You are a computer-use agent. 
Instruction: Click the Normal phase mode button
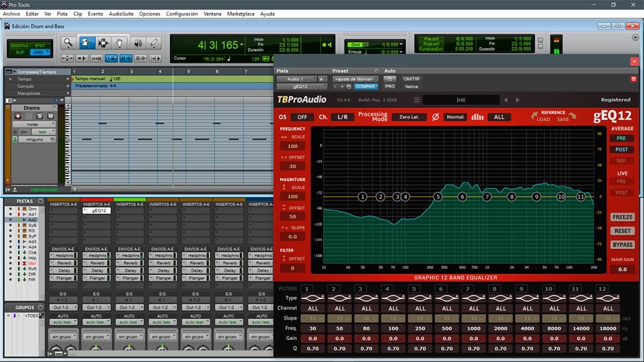click(x=455, y=117)
